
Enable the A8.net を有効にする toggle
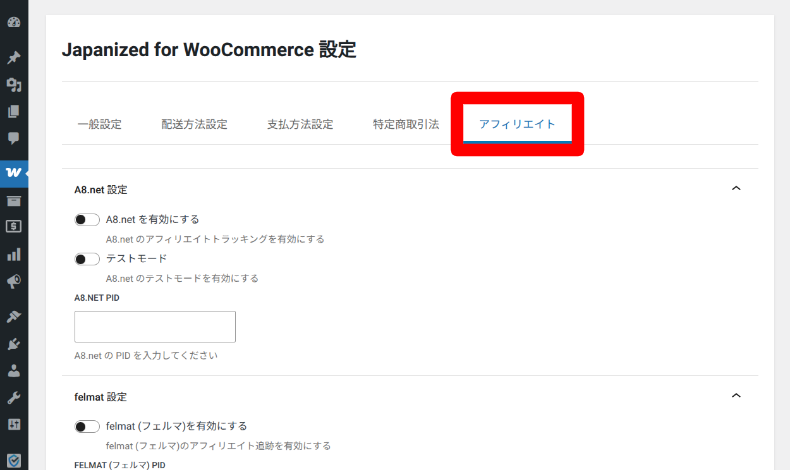point(87,220)
